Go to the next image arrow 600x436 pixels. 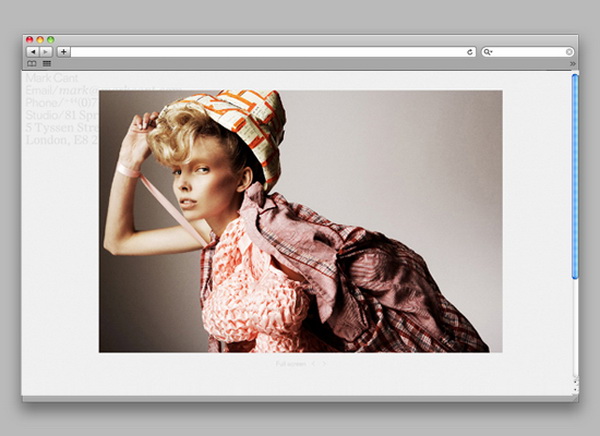[324, 364]
